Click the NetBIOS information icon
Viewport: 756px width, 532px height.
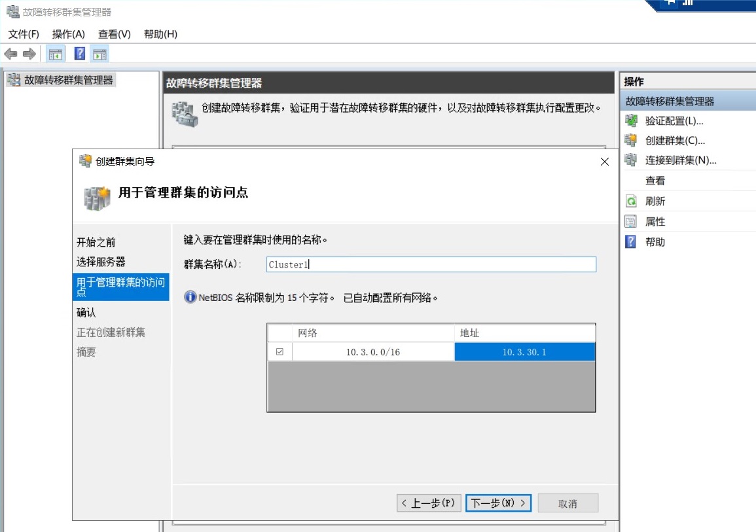pos(190,297)
